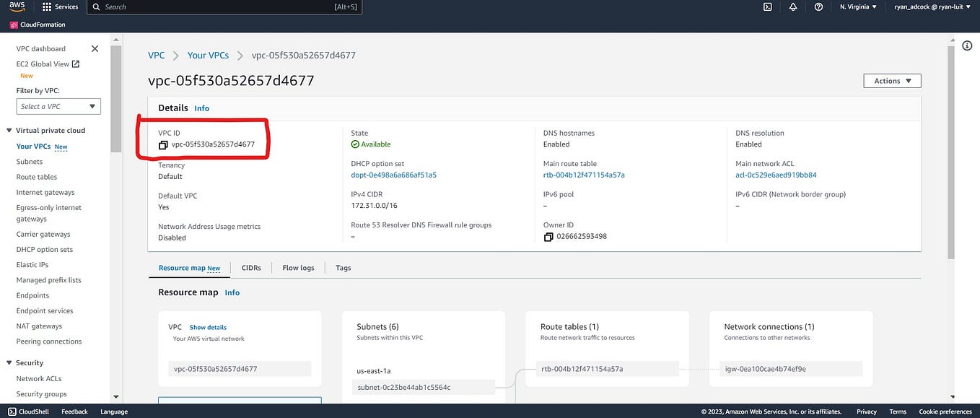Image resolution: width=980 pixels, height=418 pixels.
Task: Open Cookie preferences in footer
Action: pos(945,412)
